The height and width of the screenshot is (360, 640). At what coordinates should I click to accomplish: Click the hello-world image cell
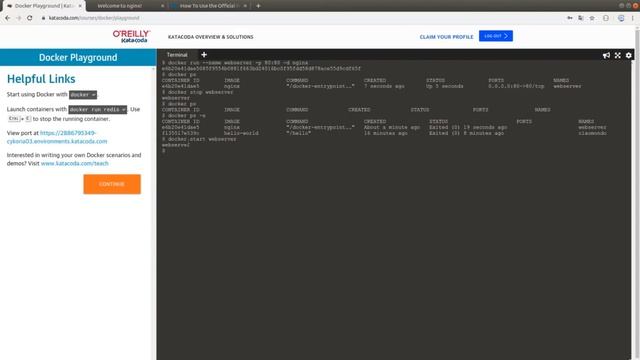[241, 133]
